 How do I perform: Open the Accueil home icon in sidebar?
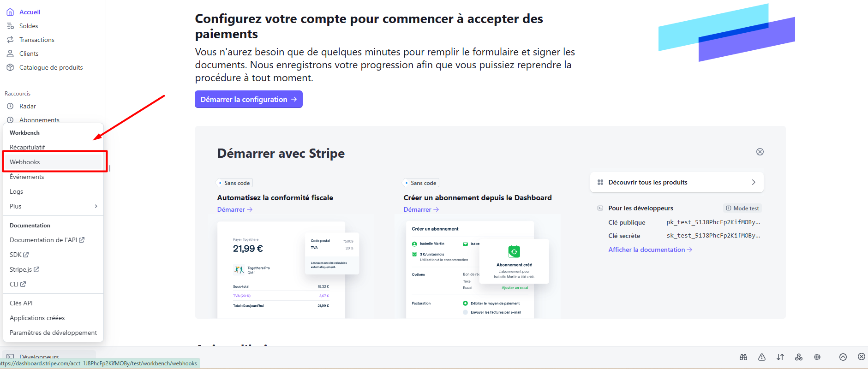(10, 12)
